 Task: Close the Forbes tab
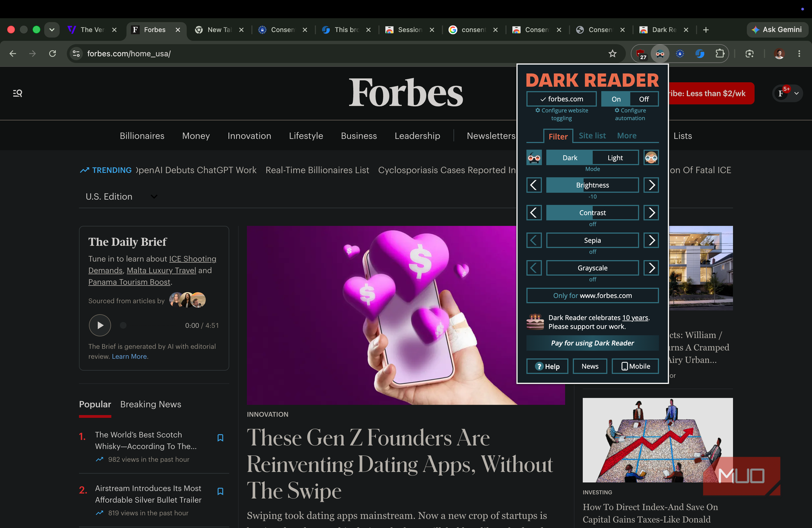pyautogui.click(x=178, y=30)
